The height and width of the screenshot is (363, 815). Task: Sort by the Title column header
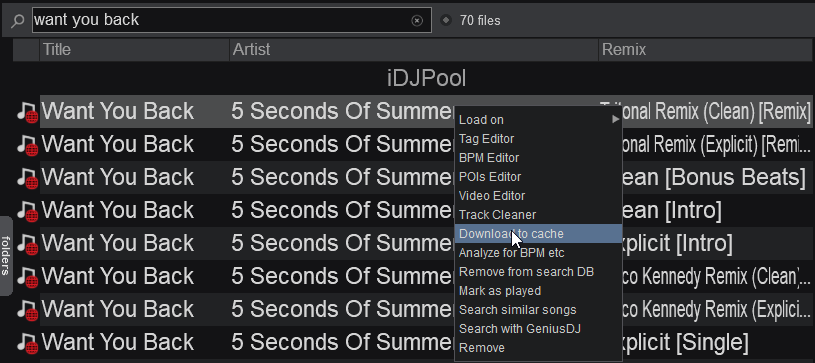click(x=134, y=50)
